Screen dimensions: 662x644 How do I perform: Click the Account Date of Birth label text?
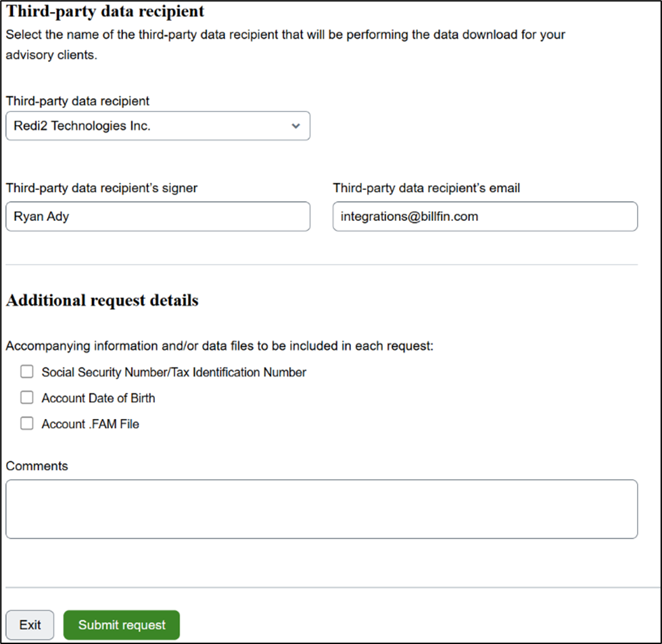tap(98, 398)
